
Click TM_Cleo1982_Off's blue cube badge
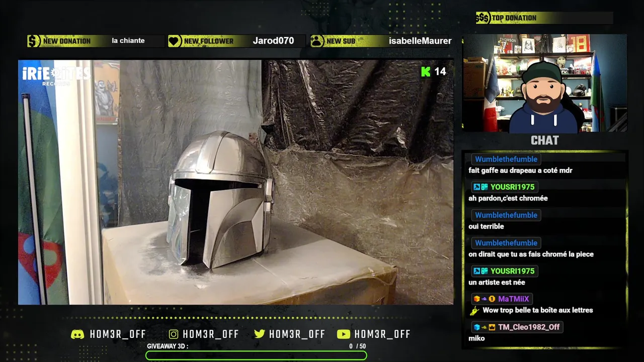[x=476, y=327]
